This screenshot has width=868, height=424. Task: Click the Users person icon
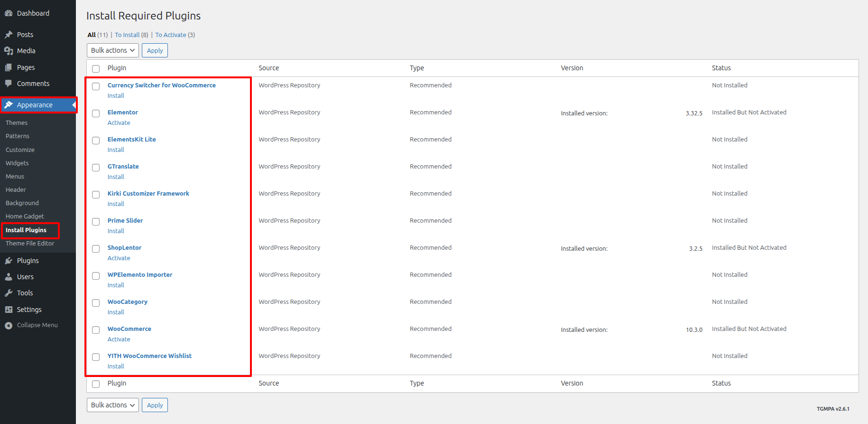tap(9, 277)
